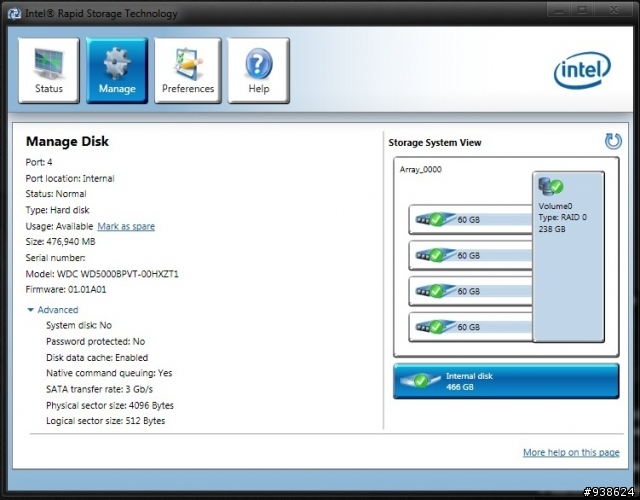Click Array_0000 label
This screenshot has height=500, width=640.
[420, 169]
